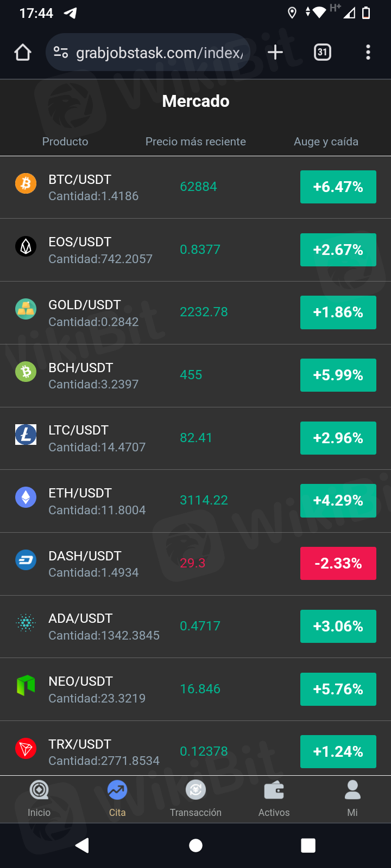Tap the TRX red logo icon
This screenshot has width=391, height=868.
tap(26, 748)
